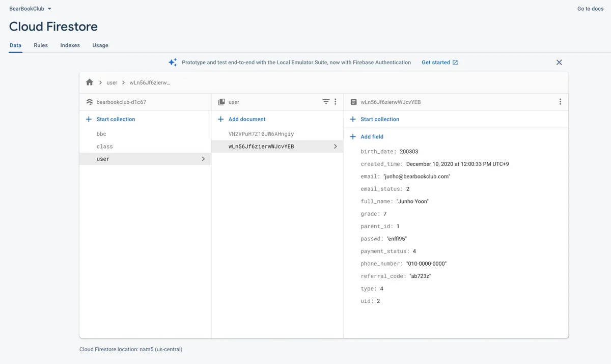The height and width of the screenshot is (364, 611).
Task: Click the Get started link
Action: 436,63
